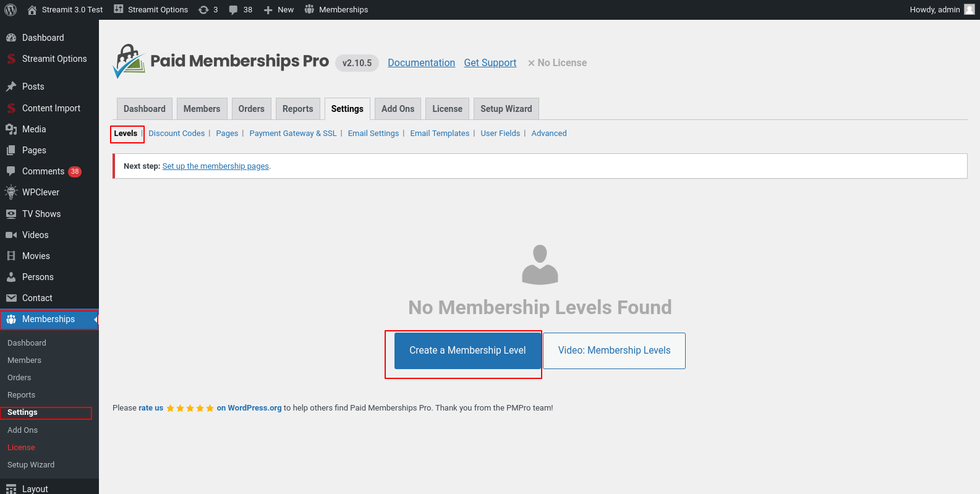Click the Memberships group icon in sidebar

[x=11, y=319]
